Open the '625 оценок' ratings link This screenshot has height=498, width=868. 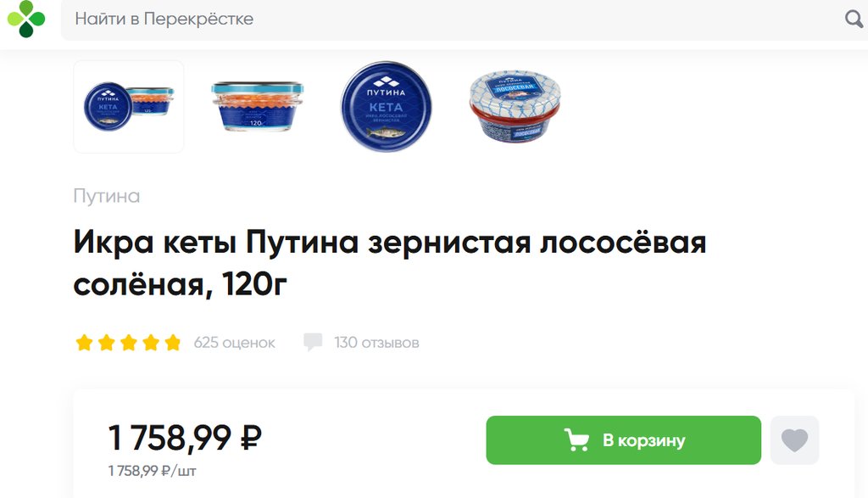[234, 343]
